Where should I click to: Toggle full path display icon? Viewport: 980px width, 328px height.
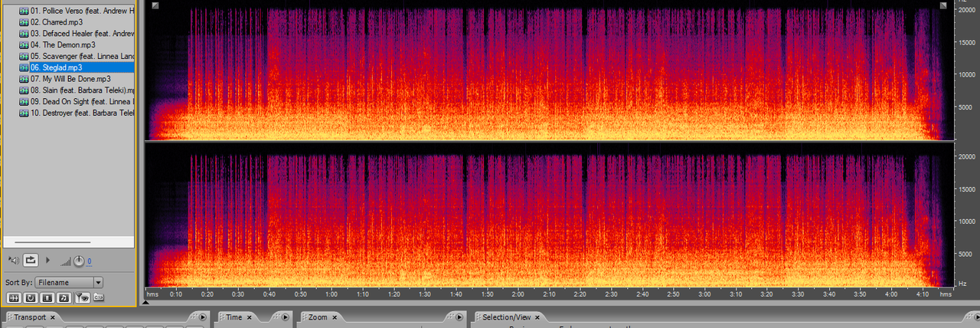coord(99,297)
